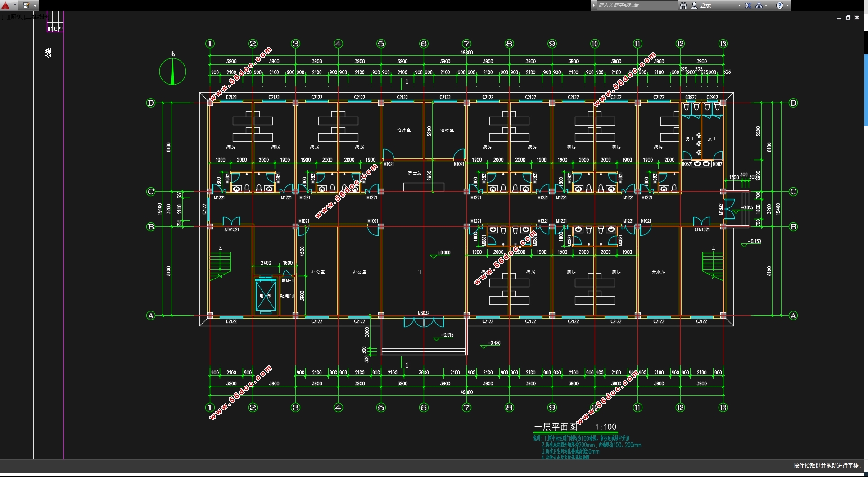Expand the application menu dropdown arrow
This screenshot has width=868, height=477.
[15, 5]
